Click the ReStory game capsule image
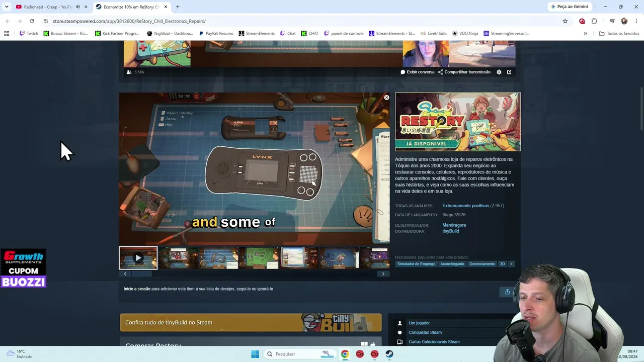 458,122
